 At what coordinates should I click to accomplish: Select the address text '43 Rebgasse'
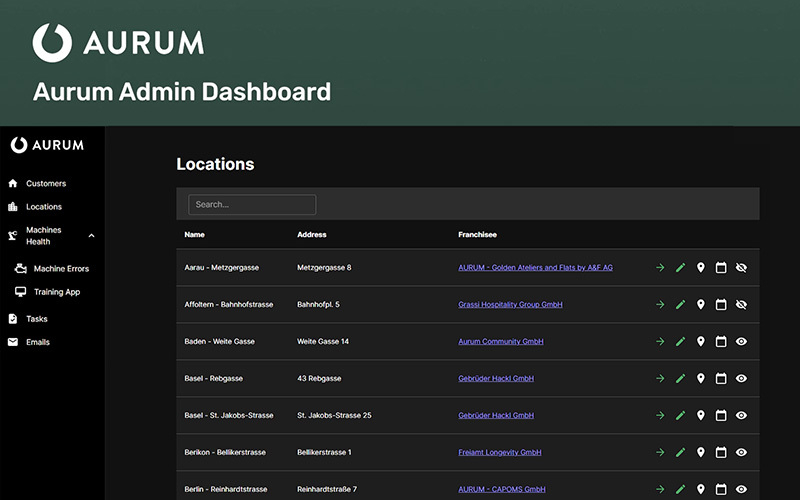319,379
